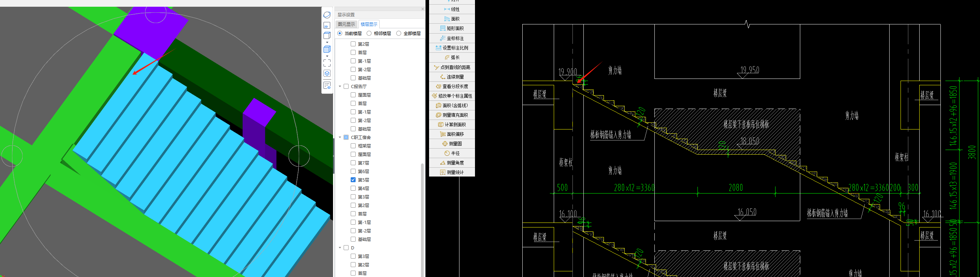Image resolution: width=980 pixels, height=277 pixels.
Task: Switch to the 楼层显示 tab
Action: (x=369, y=24)
